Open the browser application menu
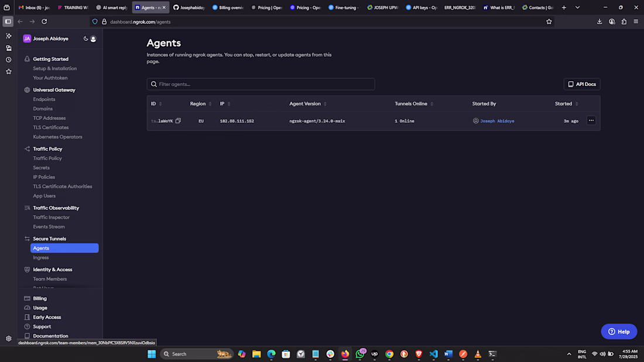 (636, 21)
